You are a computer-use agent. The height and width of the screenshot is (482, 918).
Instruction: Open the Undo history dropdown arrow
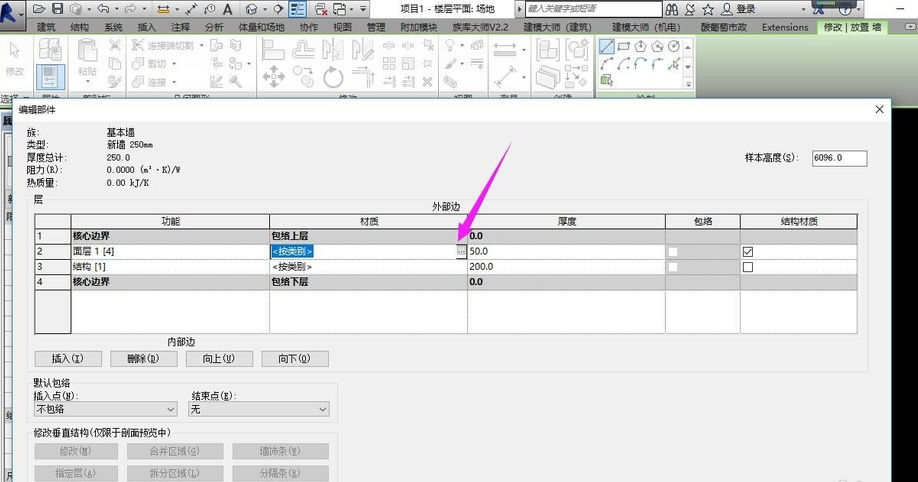coord(117,9)
